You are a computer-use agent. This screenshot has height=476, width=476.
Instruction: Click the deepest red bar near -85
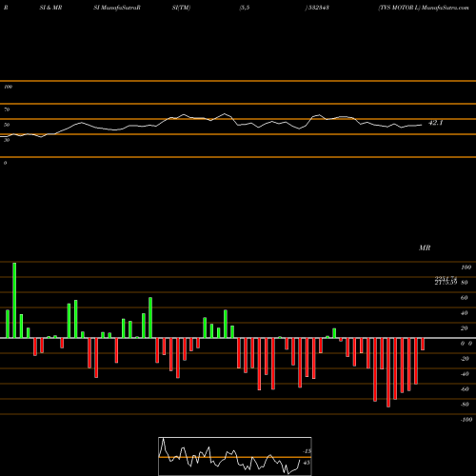click(388, 372)
